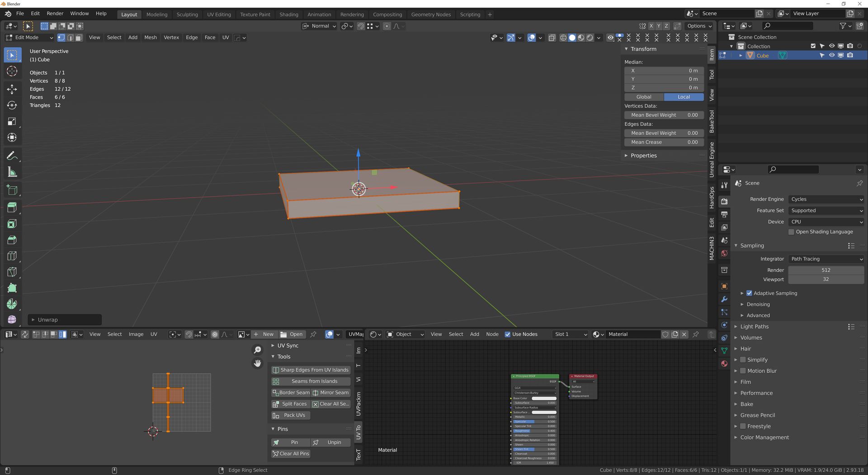Image resolution: width=868 pixels, height=475 pixels.
Task: Toggle Collection exclude checkbox in outliner
Action: (813, 46)
